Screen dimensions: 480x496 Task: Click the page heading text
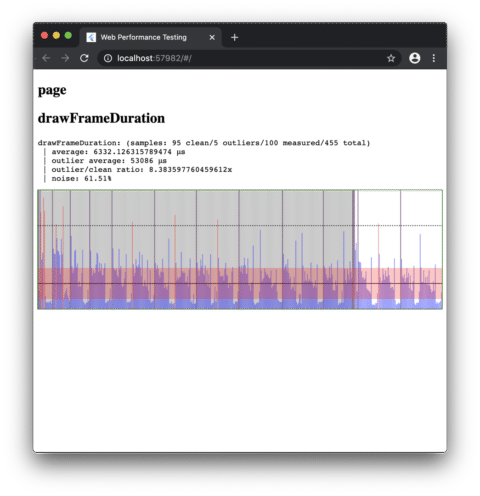coord(52,90)
